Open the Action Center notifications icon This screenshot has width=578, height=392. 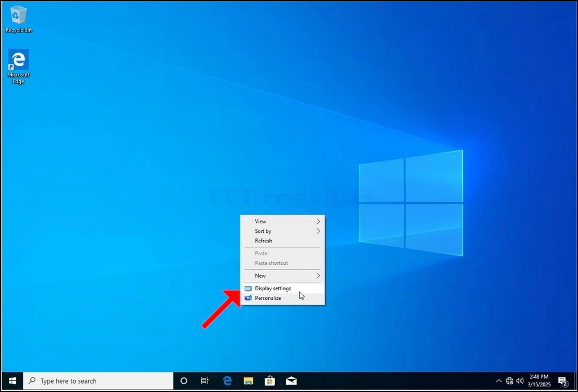pyautogui.click(x=562, y=381)
